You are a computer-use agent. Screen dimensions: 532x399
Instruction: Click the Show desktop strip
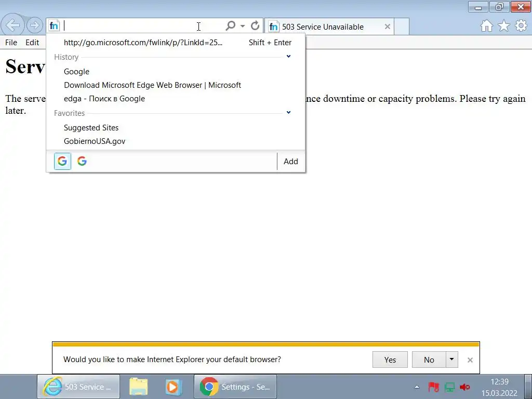point(528,387)
